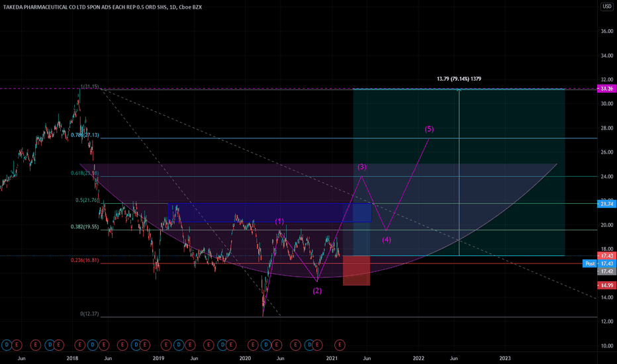
Task: Open the earnings marker just before Jun 2018
Action: coord(104,345)
